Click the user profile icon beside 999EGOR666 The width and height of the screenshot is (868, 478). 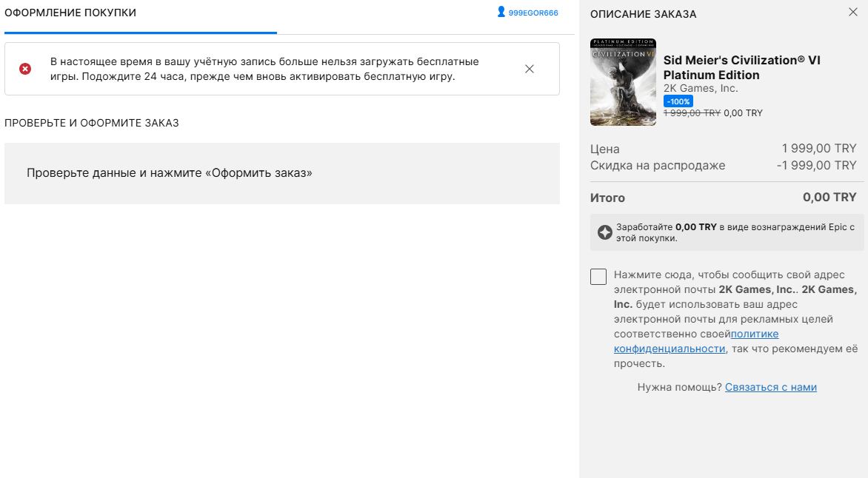(x=501, y=12)
